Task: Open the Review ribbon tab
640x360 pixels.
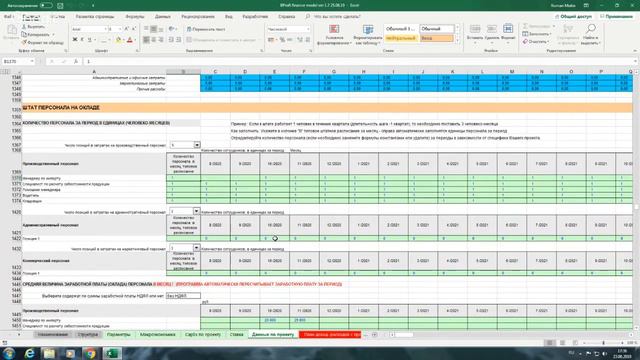Action: coord(198,17)
